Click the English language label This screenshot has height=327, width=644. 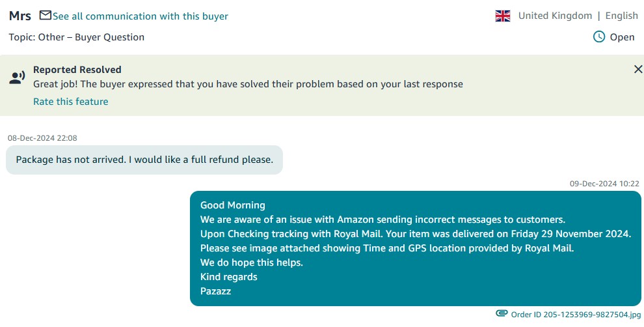click(621, 16)
